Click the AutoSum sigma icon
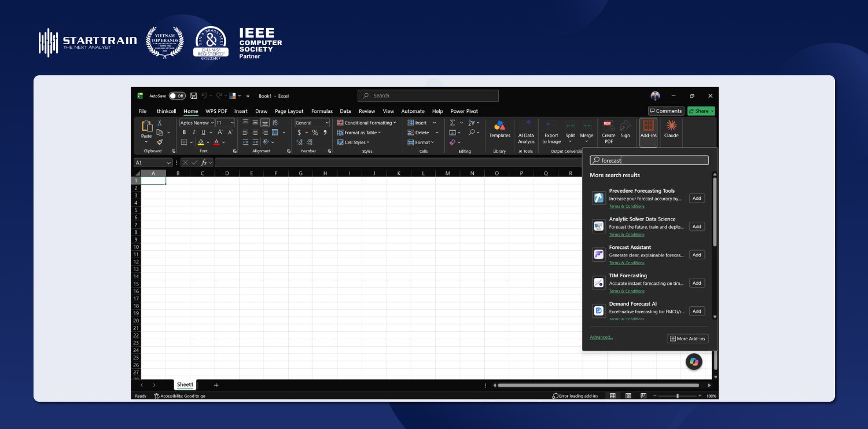Screen dimensions: 868x429 pyautogui.click(x=453, y=123)
